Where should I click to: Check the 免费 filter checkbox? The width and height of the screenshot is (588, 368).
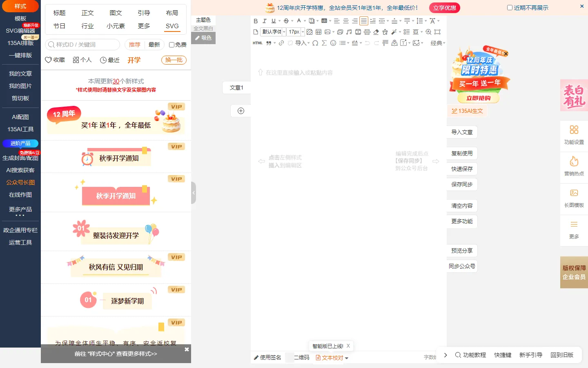(171, 45)
